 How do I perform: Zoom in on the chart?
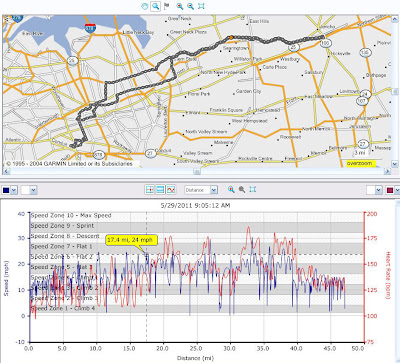point(231,190)
